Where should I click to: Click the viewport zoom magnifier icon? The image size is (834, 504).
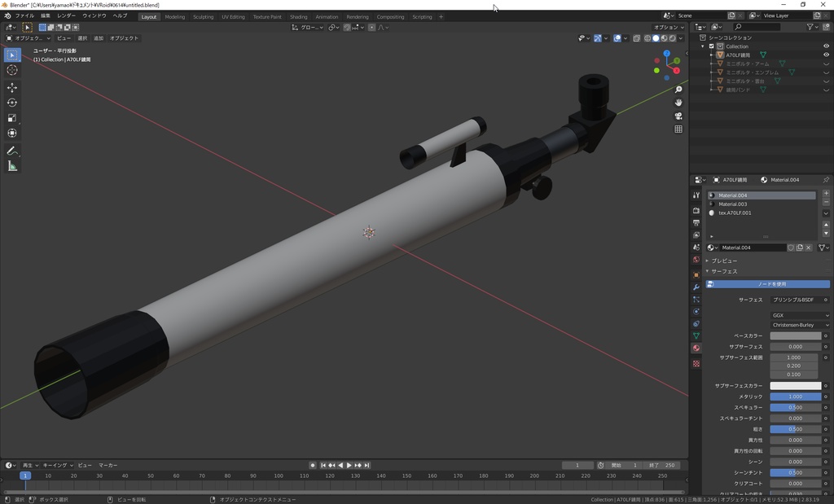pyautogui.click(x=678, y=90)
